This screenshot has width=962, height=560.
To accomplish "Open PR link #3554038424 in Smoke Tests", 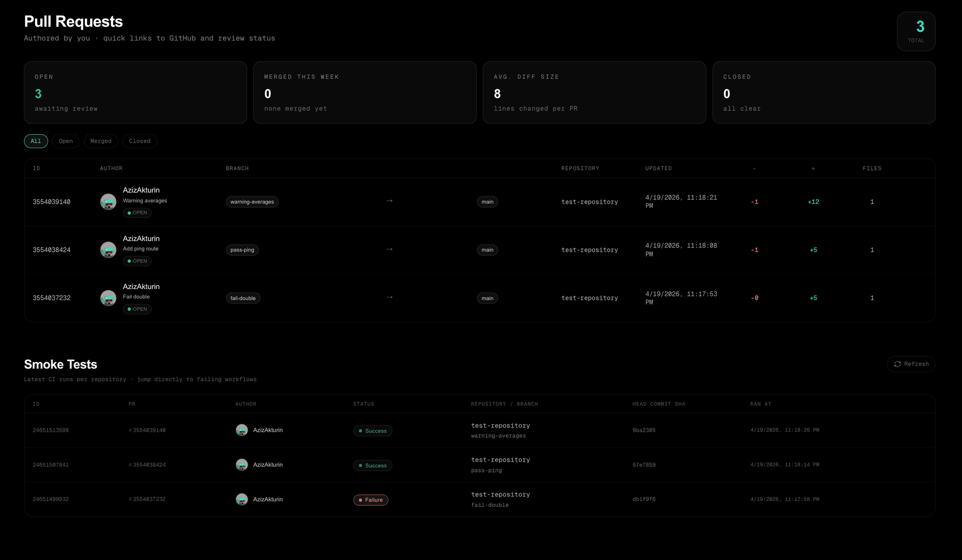I will coord(147,465).
